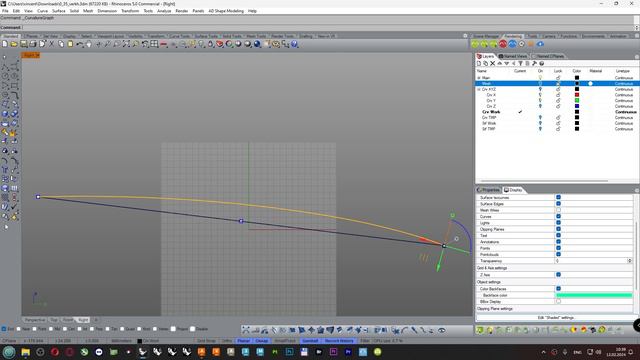Click the layer Filter funnel icon
The image size is (640, 360).
pyautogui.click(x=520, y=63)
